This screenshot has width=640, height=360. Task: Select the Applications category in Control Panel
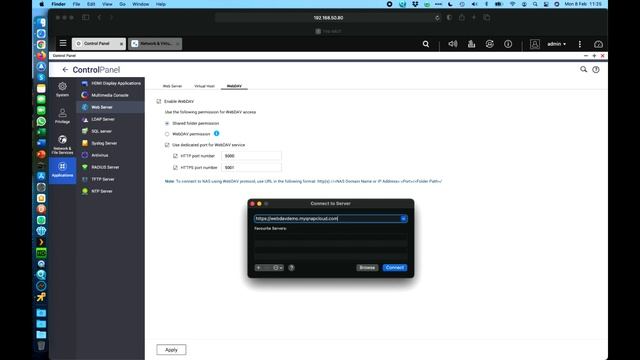coord(62,170)
